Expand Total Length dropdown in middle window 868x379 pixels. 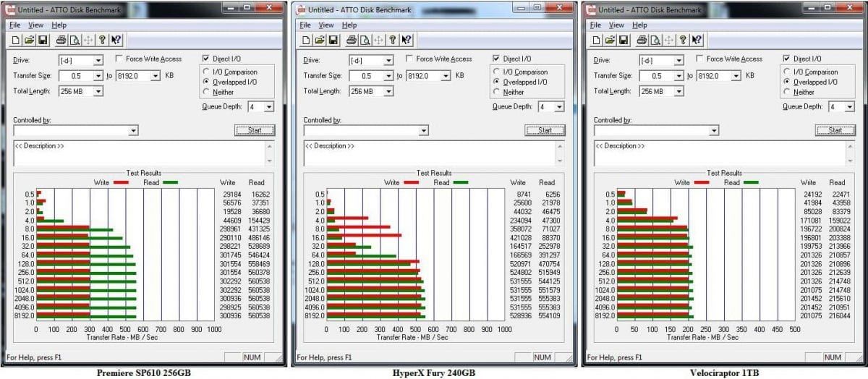[x=388, y=92]
